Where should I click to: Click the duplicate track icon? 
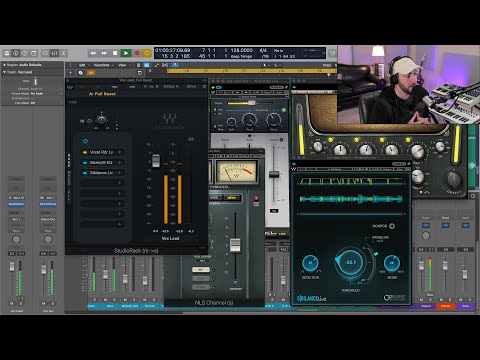[x=81, y=73]
